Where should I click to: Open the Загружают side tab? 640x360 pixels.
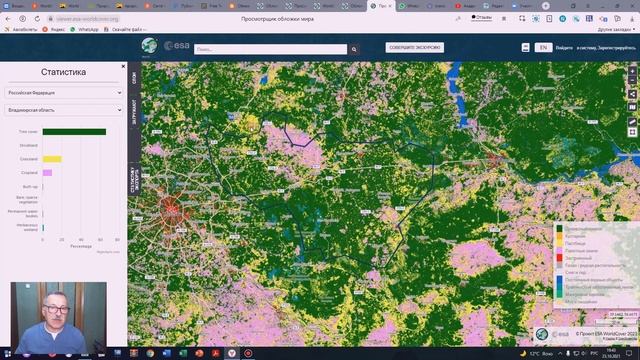tap(134, 111)
